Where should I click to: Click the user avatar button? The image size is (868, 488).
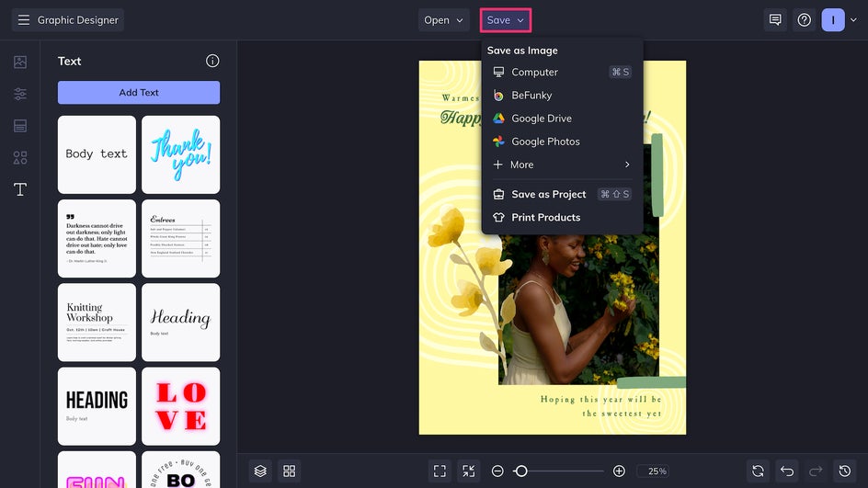click(833, 20)
